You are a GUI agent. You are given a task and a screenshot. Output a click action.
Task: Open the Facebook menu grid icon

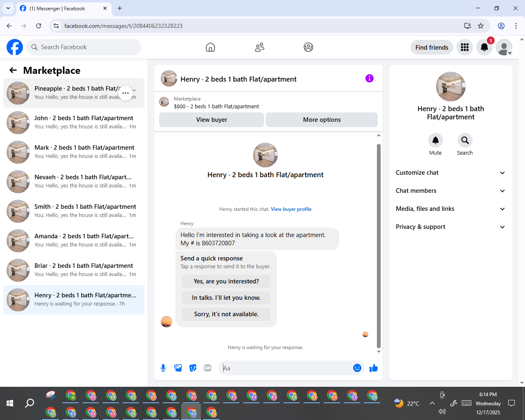coord(465,48)
